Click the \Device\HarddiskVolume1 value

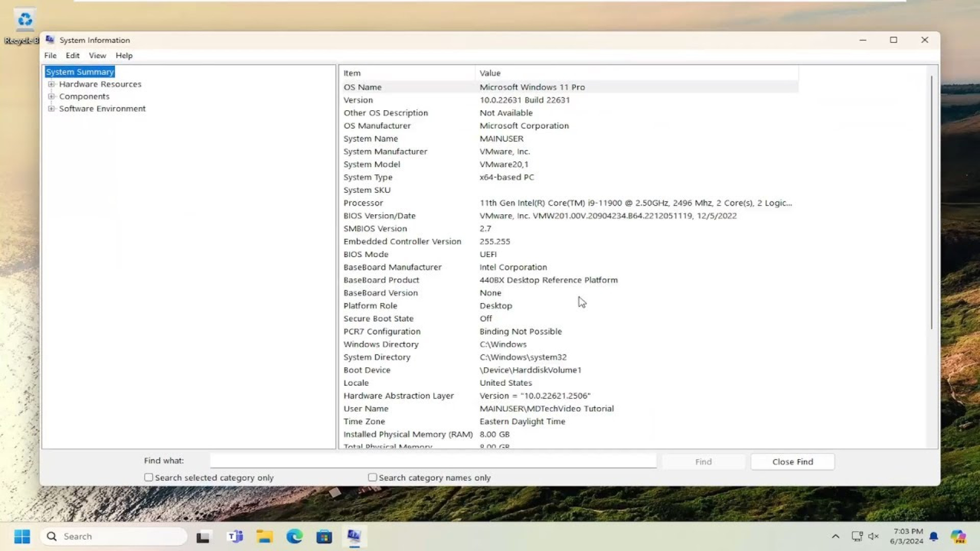point(530,370)
